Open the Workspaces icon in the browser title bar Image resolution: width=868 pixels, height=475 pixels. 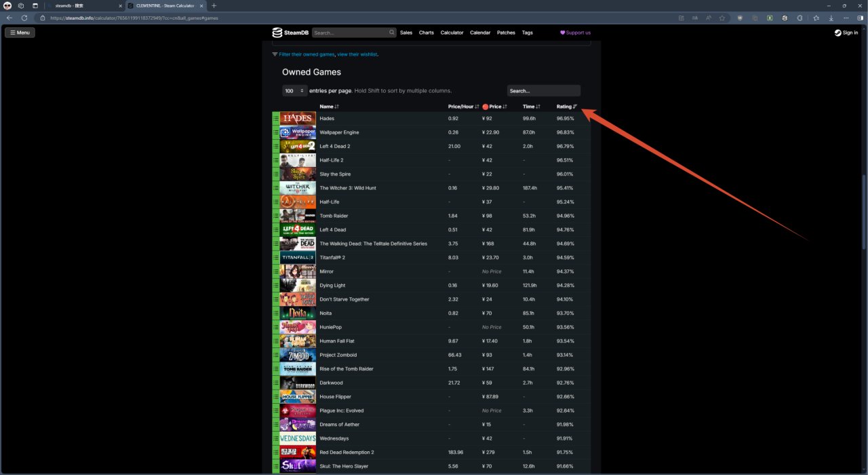(x=21, y=5)
